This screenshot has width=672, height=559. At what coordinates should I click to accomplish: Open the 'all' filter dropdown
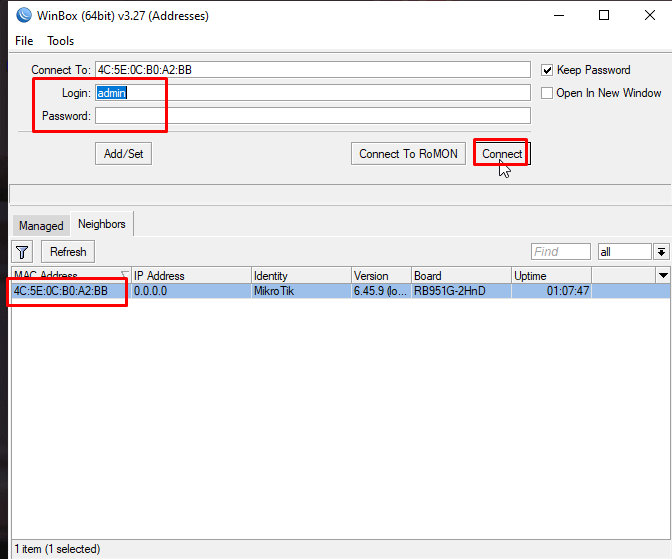coord(661,252)
